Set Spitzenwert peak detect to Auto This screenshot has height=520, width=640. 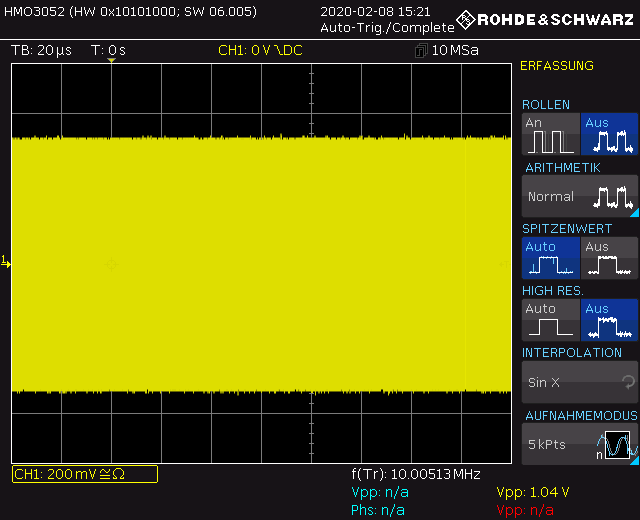point(550,258)
